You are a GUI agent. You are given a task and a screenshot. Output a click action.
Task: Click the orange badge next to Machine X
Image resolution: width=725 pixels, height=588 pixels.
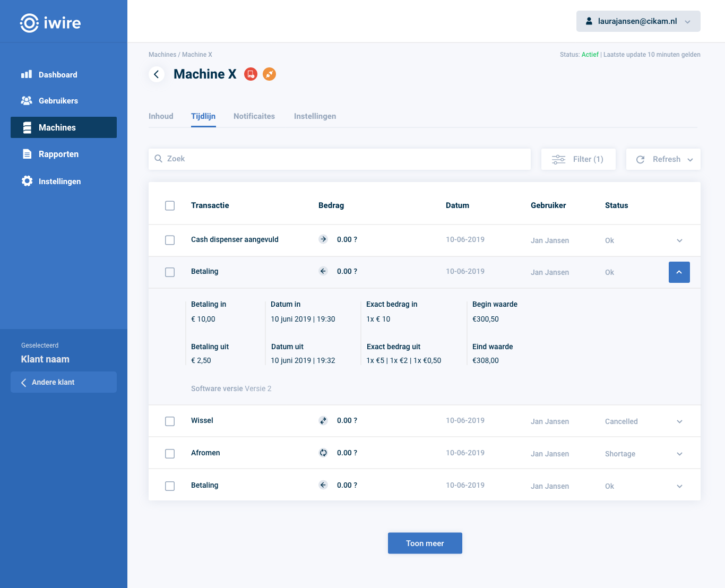coord(270,74)
